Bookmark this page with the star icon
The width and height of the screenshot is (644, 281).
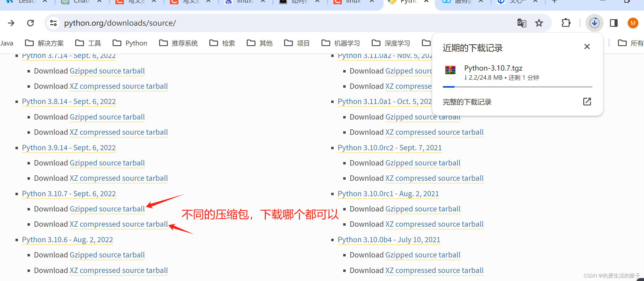coord(539,23)
